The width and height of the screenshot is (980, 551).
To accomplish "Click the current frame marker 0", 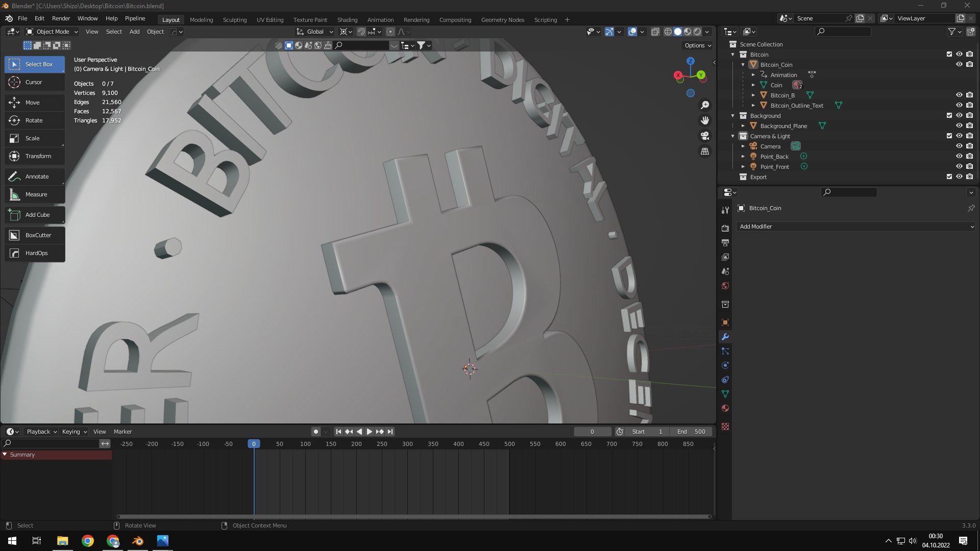I will coord(254,444).
